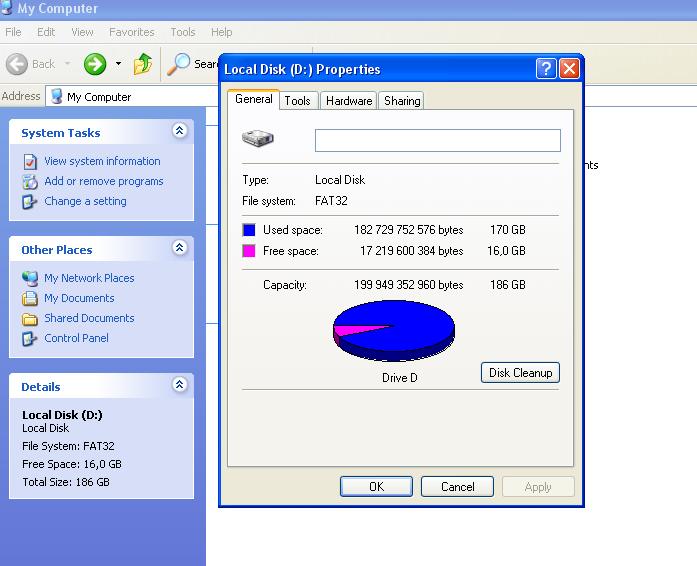Image resolution: width=697 pixels, height=566 pixels.
Task: Close the Local Disk (D:) Properties dialog
Action: (x=569, y=69)
